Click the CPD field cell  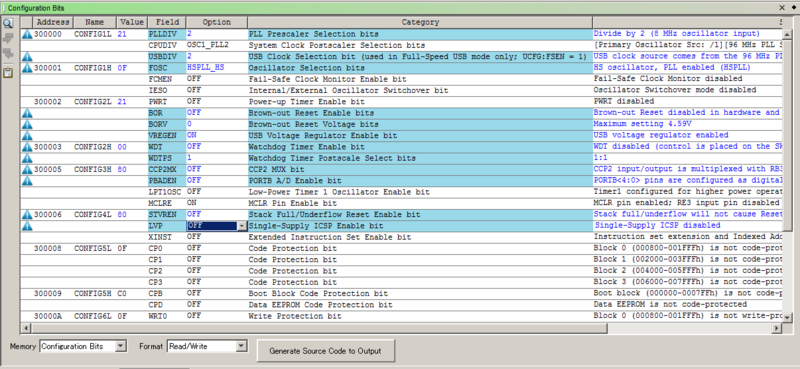point(167,305)
